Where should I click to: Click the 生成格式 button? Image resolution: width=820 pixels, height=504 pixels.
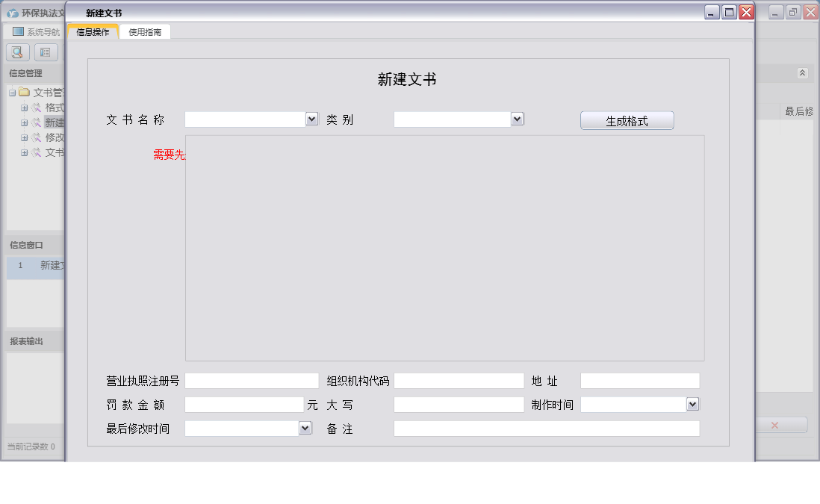click(627, 120)
